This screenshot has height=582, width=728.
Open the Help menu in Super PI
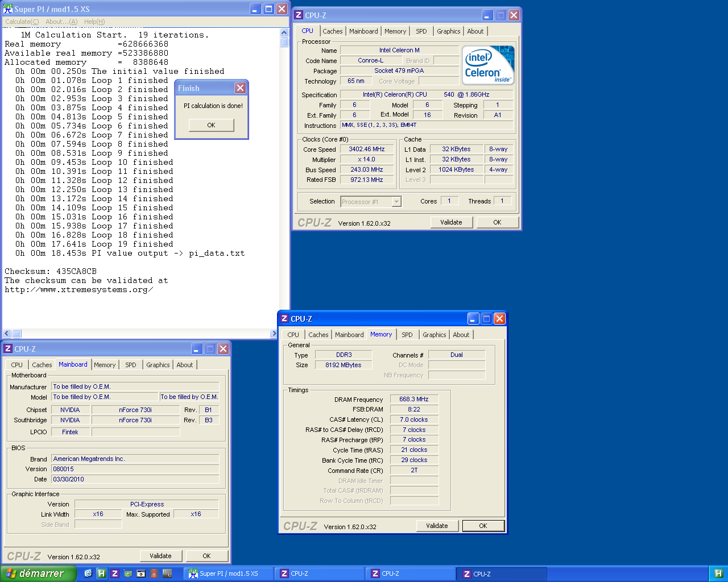(94, 22)
